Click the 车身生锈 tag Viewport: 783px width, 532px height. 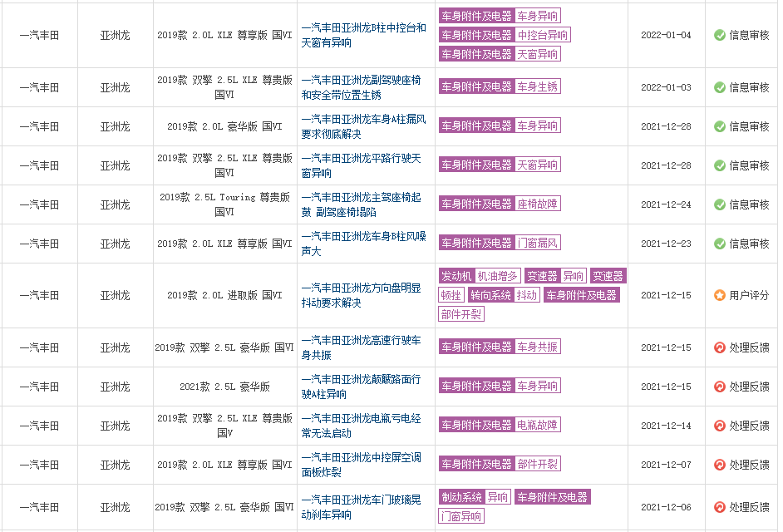(x=537, y=86)
